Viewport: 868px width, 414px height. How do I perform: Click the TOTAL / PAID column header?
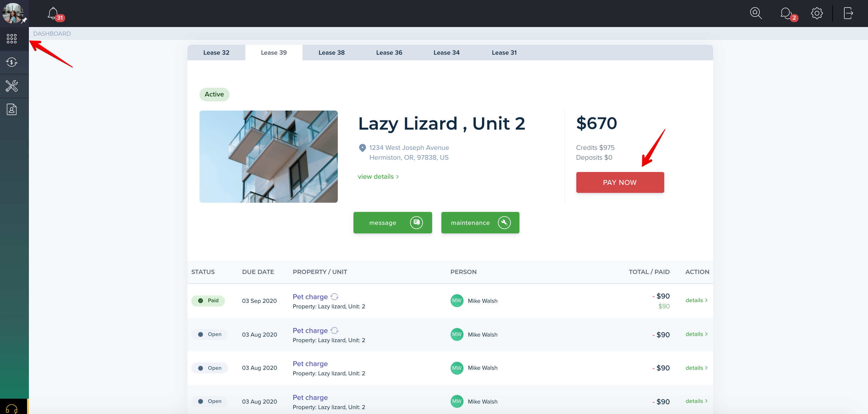coord(649,272)
